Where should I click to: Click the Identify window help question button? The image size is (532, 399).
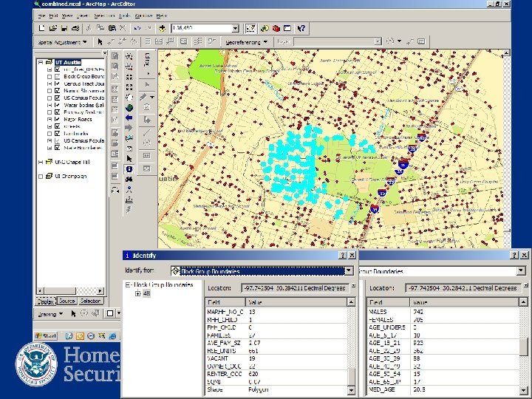(x=343, y=255)
